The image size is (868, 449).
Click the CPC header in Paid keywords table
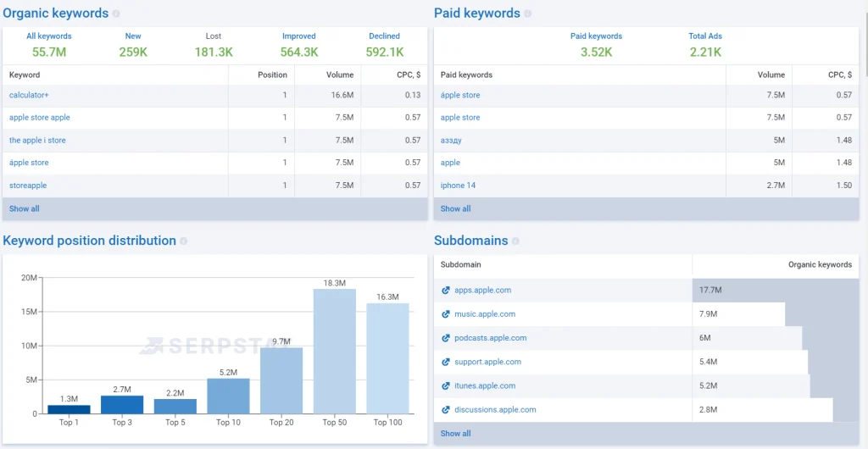[840, 75]
